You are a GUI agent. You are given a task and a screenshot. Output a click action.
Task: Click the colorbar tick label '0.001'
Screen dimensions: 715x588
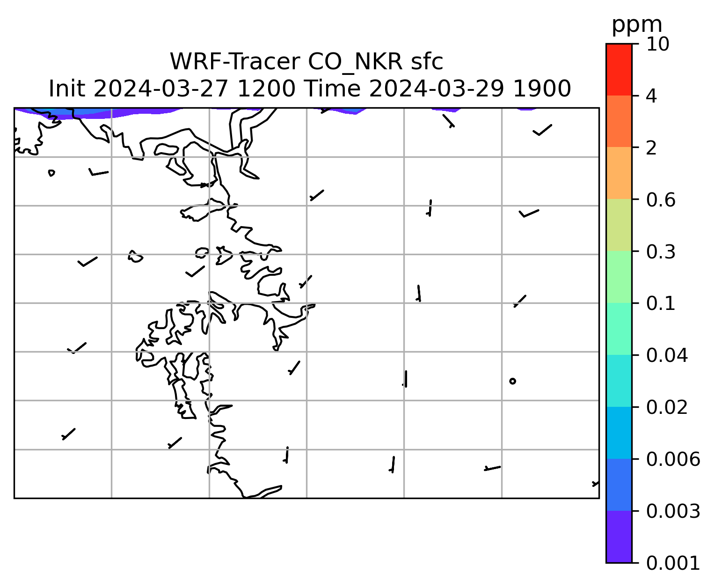(673, 563)
